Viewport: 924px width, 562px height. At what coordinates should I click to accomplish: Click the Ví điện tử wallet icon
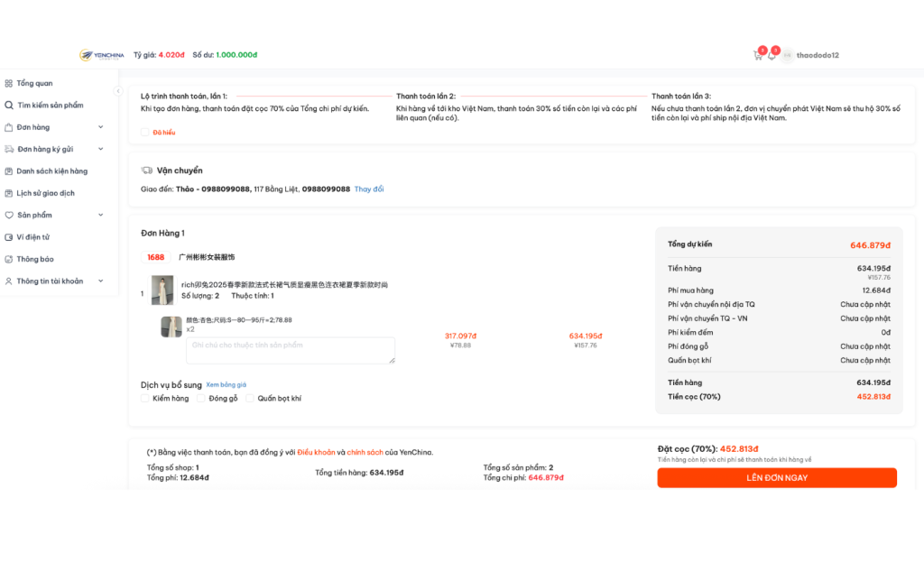pos(9,237)
